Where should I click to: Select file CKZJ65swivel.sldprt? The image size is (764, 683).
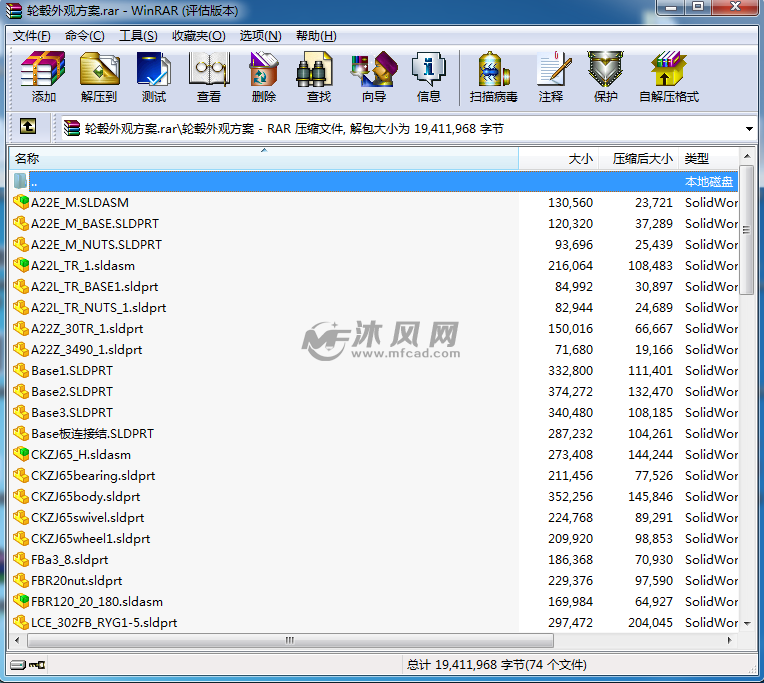(88, 517)
